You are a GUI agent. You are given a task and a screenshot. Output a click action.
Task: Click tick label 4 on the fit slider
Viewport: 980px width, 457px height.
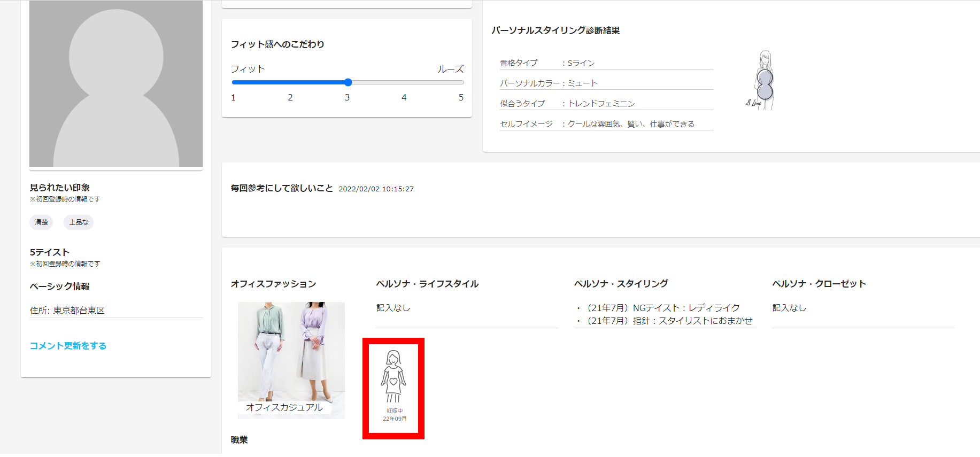(404, 97)
